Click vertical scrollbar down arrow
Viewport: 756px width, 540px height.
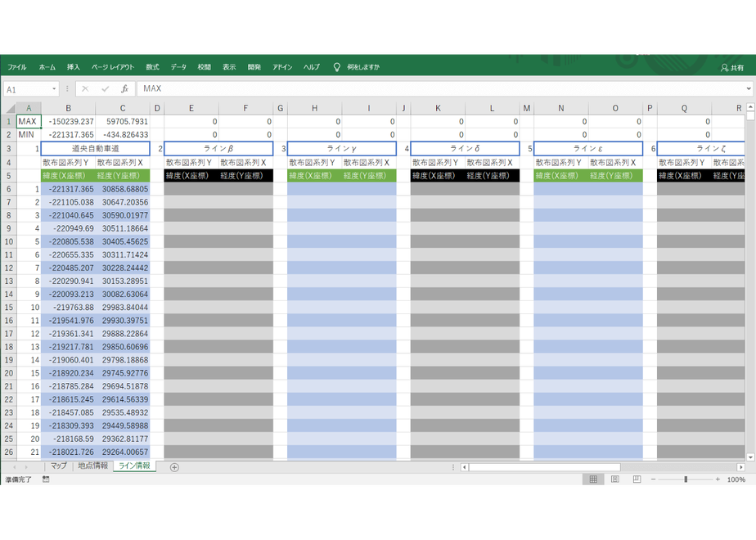[x=750, y=457]
